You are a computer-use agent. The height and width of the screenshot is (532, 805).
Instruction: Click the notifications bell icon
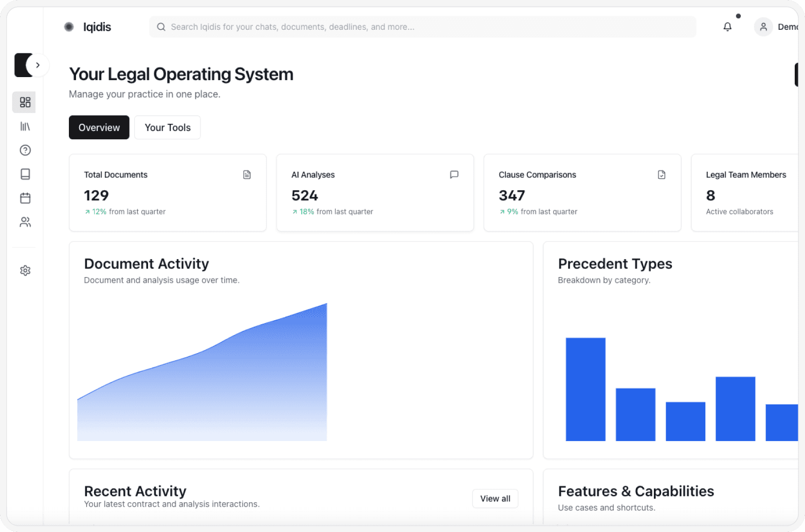point(727,27)
